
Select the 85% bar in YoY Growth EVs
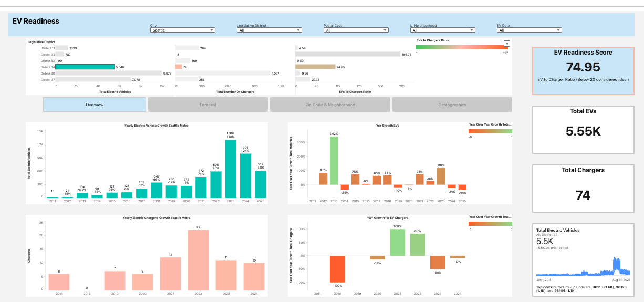323,179
